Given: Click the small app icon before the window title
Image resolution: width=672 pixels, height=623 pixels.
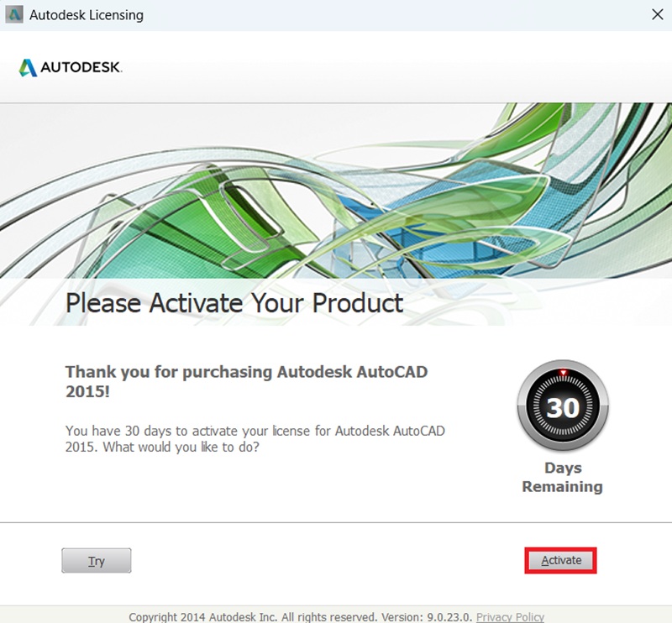Looking at the screenshot, I should click(x=12, y=15).
